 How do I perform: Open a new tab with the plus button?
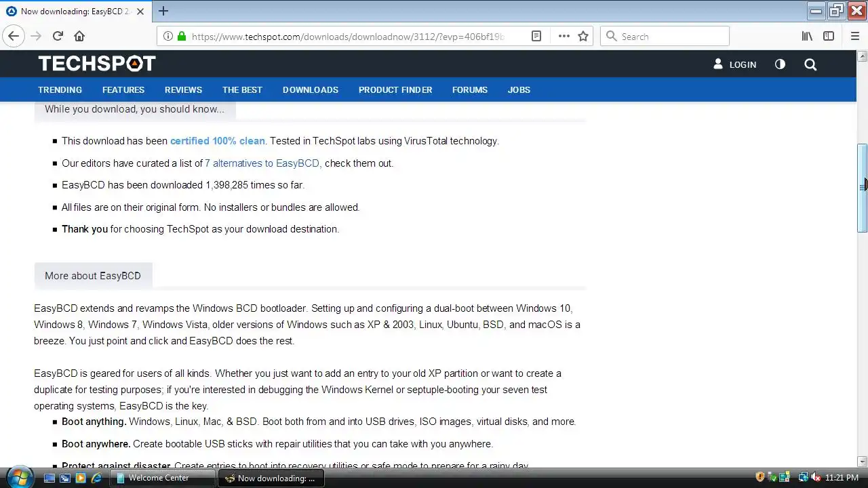tap(163, 11)
